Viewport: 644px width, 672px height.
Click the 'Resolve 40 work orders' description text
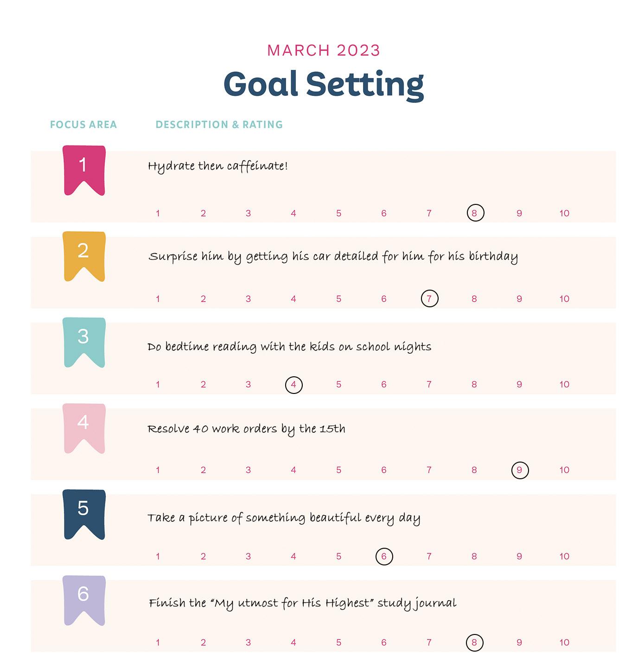(246, 429)
